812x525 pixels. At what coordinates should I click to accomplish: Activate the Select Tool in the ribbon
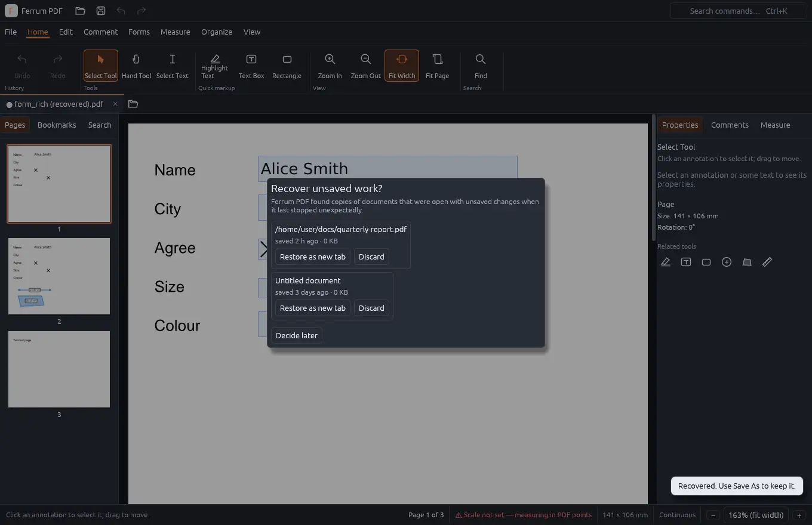[101, 66]
